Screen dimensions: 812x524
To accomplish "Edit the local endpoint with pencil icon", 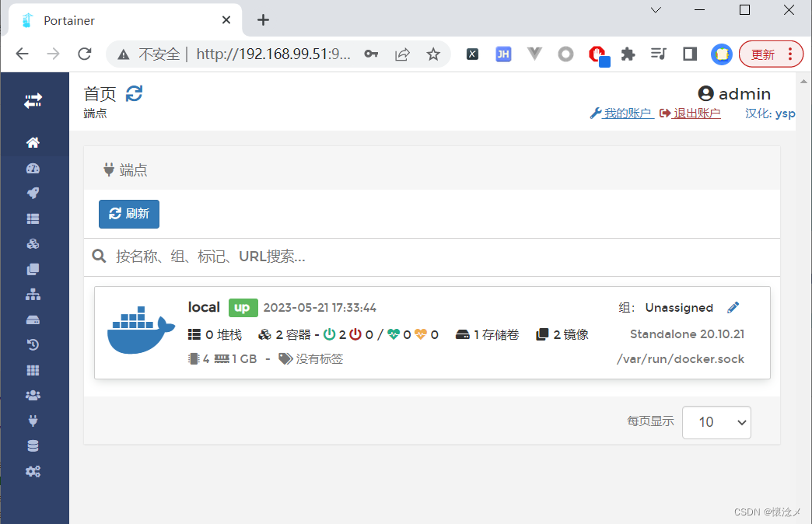I will click(x=733, y=308).
